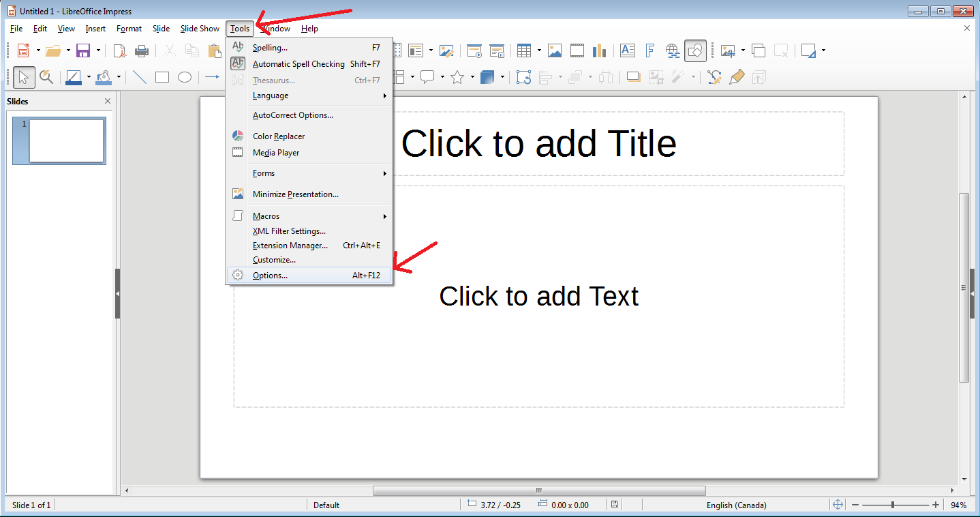Open dropdown arrow beside Save icon
Screen dimensions: 980x517
pos(98,50)
